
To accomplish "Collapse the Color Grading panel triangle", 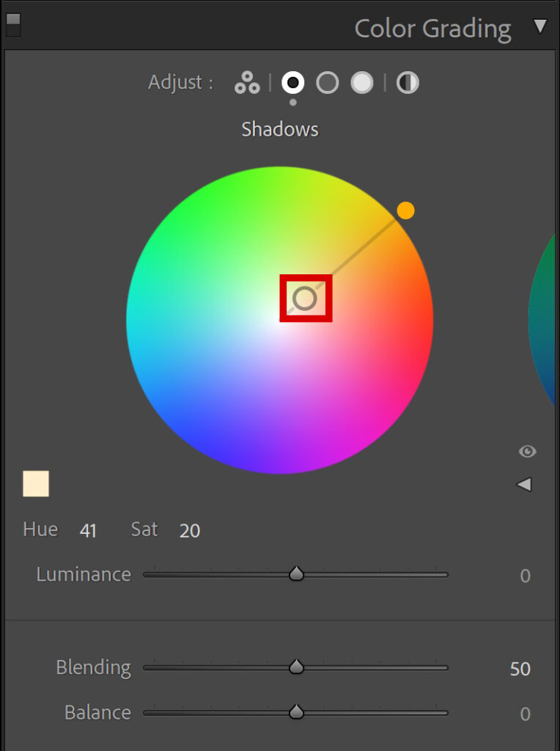I will click(540, 26).
